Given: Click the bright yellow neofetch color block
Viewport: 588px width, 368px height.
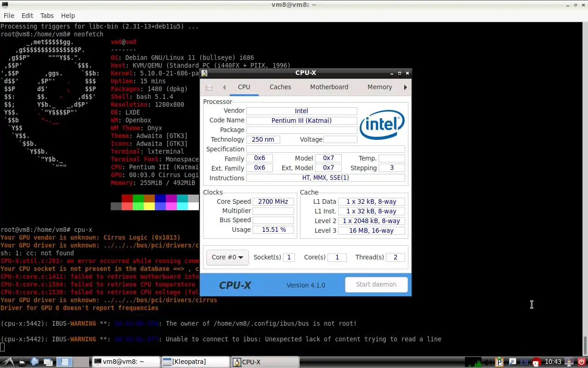Looking at the screenshot, I should (x=149, y=206).
